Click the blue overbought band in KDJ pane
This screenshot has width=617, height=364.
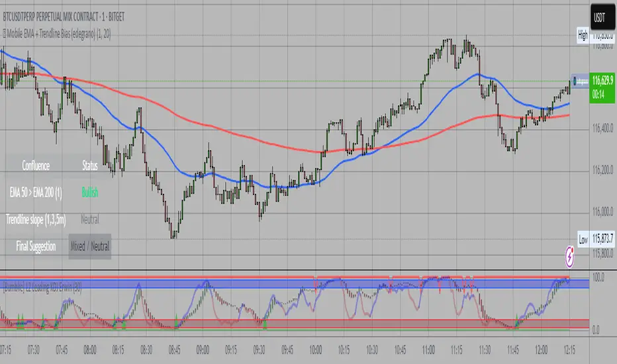pyautogui.click(x=295, y=283)
